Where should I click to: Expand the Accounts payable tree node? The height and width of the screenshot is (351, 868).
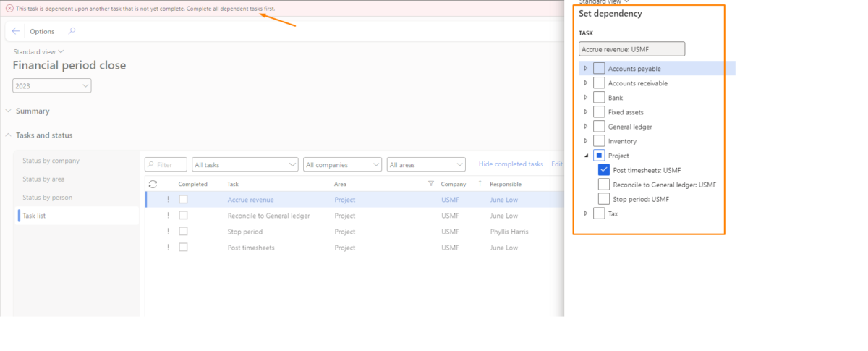[x=586, y=68]
